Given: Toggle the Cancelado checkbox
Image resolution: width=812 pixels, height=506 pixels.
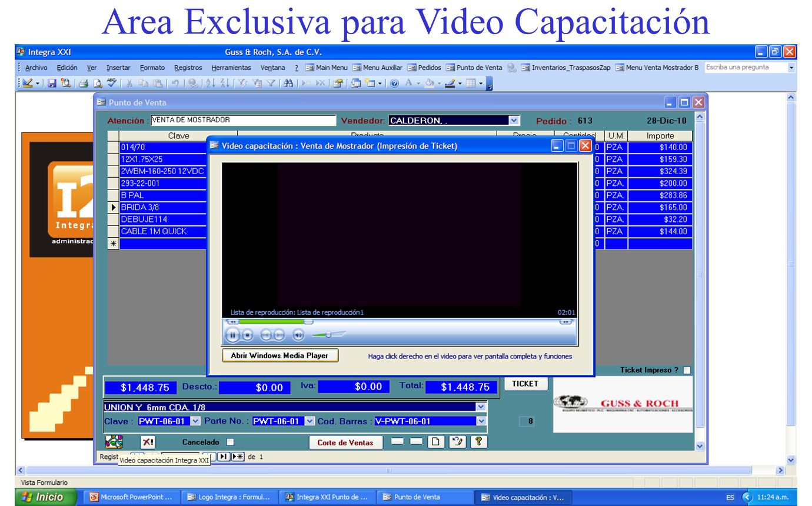Looking at the screenshot, I should click(230, 442).
